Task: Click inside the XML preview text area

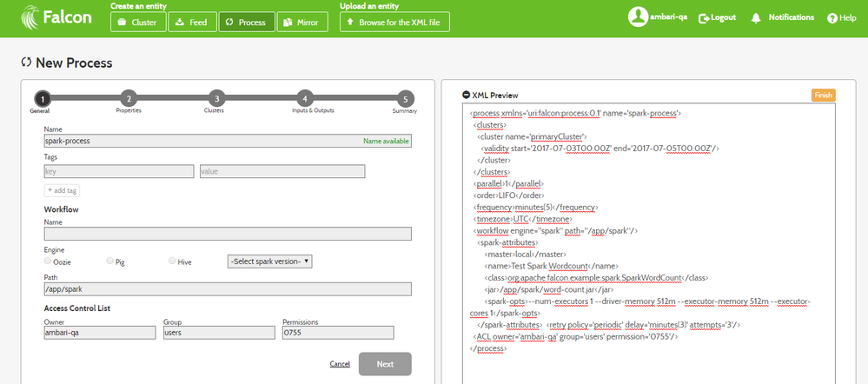Action: (x=648, y=243)
